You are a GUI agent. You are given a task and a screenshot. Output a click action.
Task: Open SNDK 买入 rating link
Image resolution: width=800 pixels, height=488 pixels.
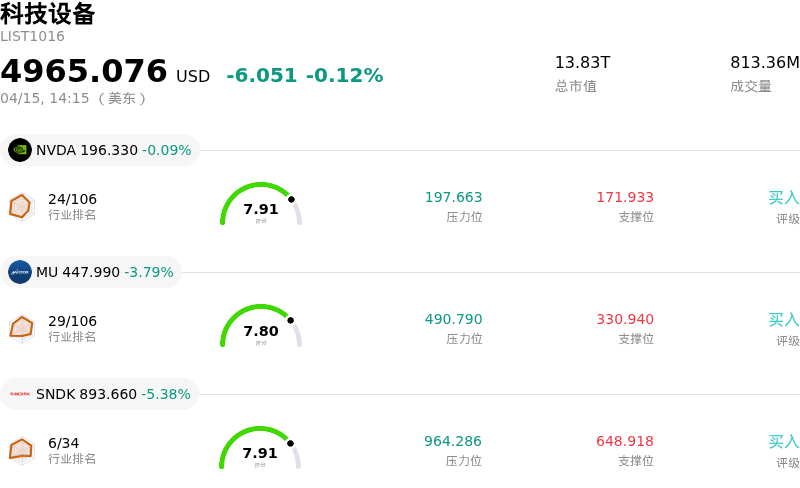click(783, 442)
